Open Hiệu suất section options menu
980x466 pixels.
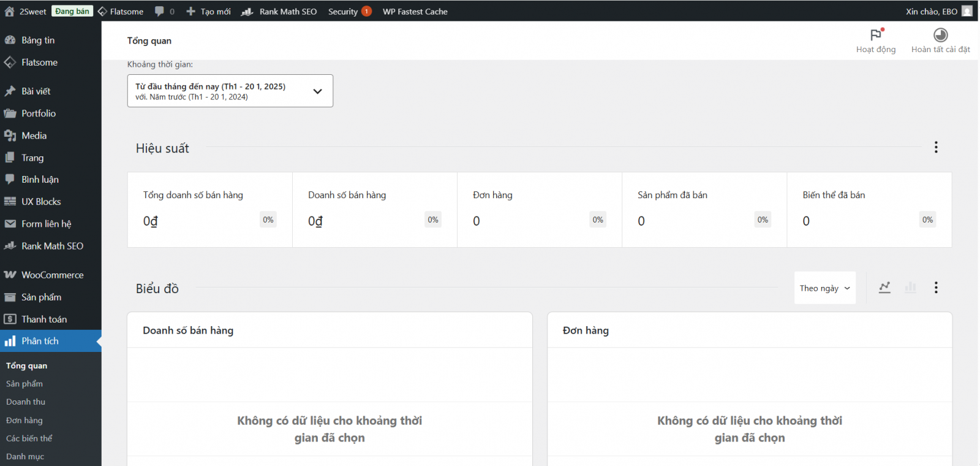point(935,147)
